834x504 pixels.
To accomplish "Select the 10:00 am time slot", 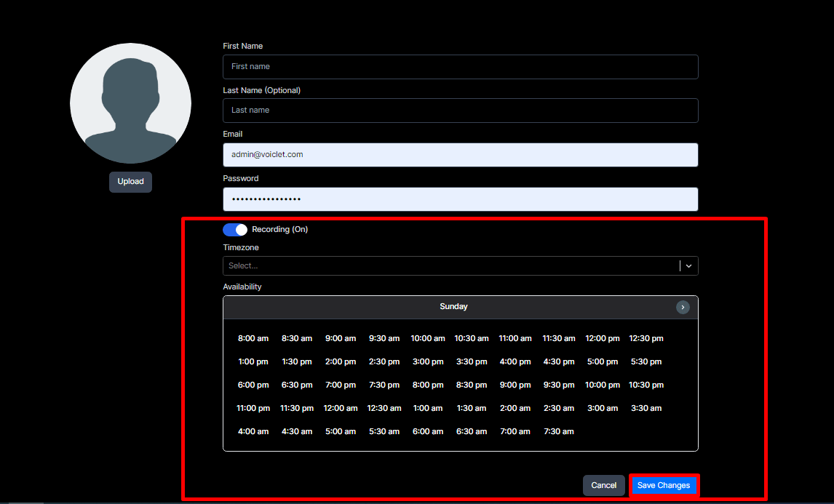I will pos(428,339).
